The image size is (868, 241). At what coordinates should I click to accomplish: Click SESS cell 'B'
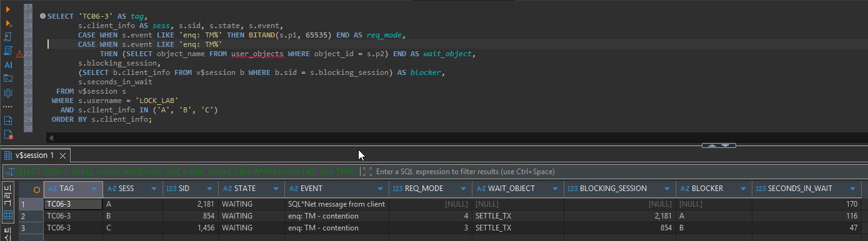133,216
